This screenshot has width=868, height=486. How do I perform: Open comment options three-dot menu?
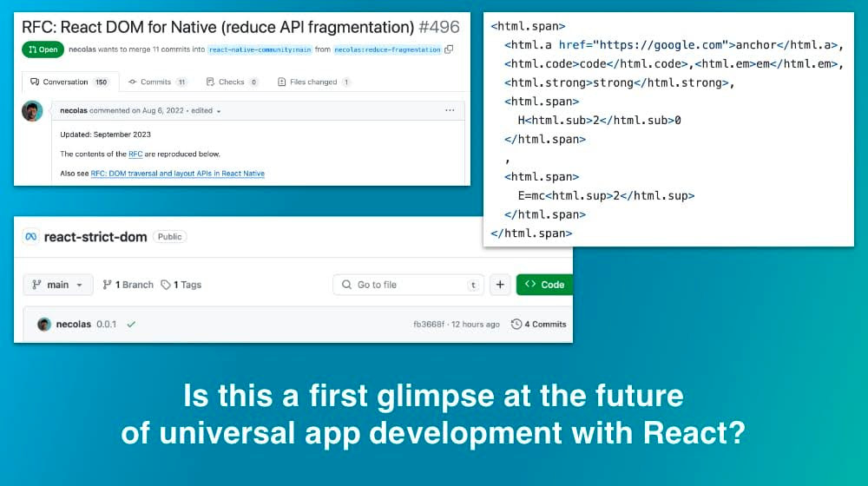click(450, 110)
